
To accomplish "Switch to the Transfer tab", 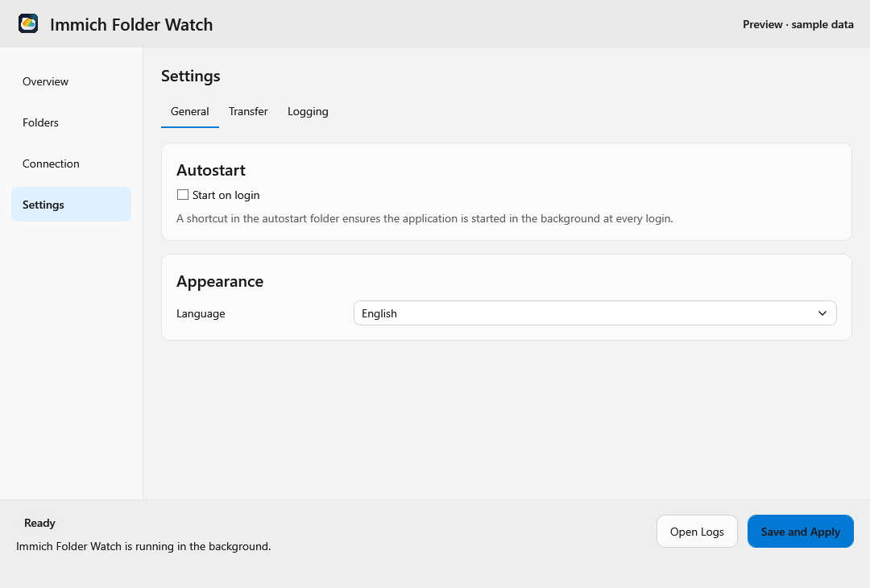I will pos(248,111).
